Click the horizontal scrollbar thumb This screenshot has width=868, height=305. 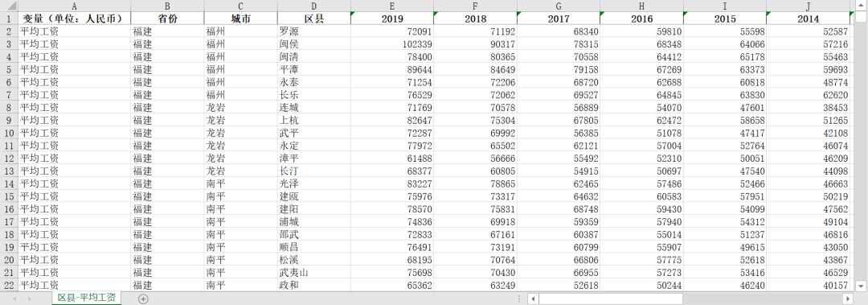(x=611, y=299)
